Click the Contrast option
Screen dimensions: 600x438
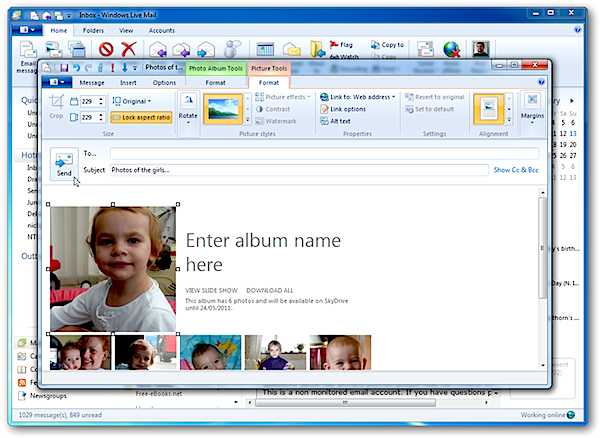pyautogui.click(x=273, y=109)
